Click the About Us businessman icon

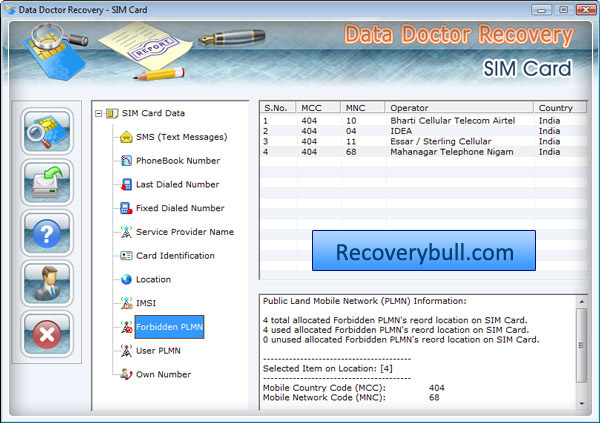(47, 283)
